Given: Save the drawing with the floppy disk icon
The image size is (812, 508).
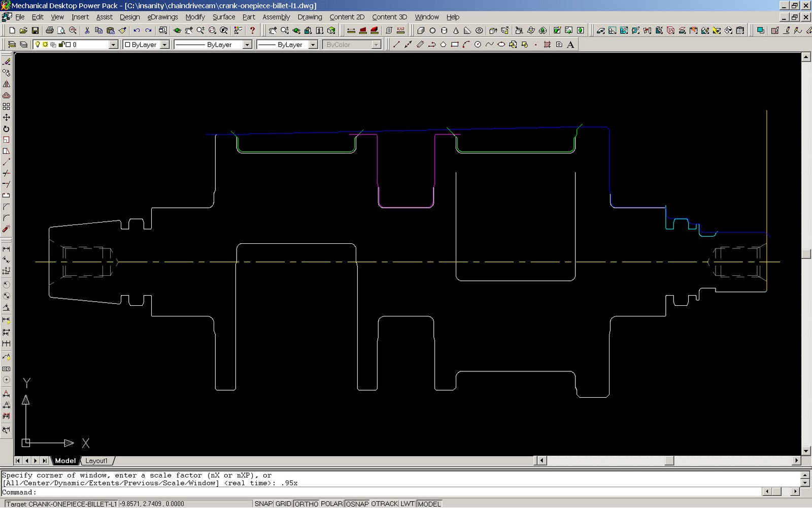Looking at the screenshot, I should point(35,30).
